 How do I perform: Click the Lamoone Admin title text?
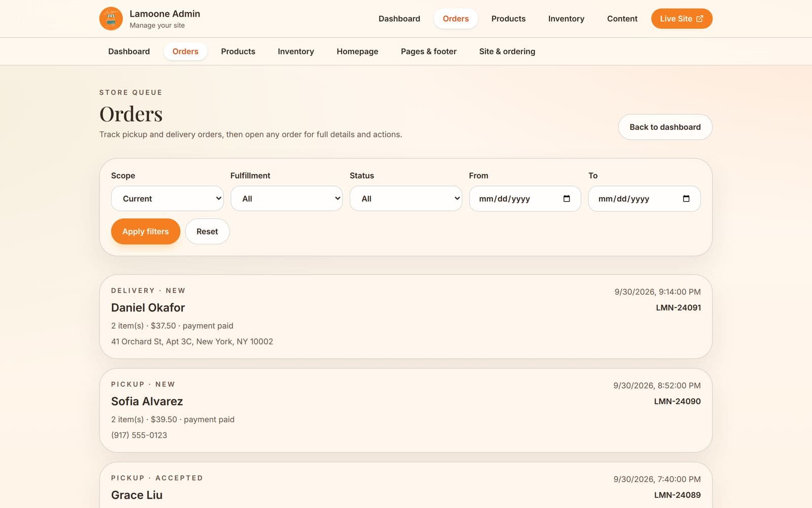(x=164, y=14)
